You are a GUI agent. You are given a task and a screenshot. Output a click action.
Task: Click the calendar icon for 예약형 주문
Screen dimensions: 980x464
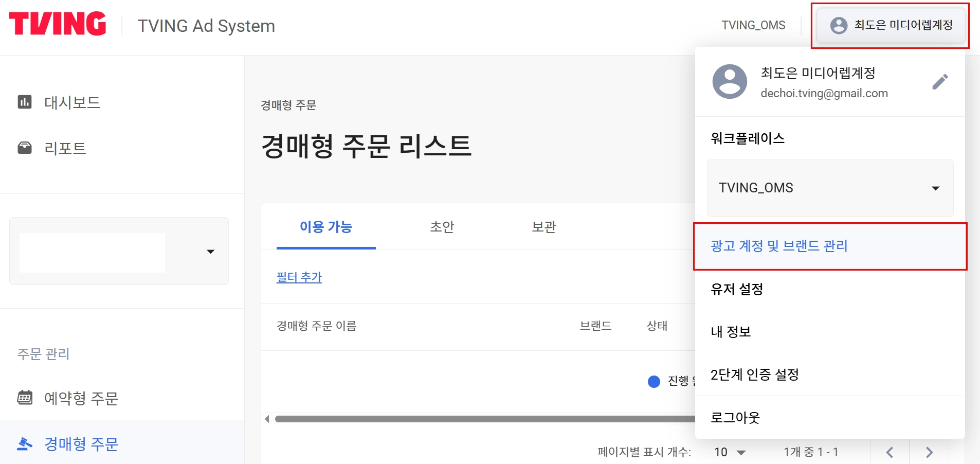coord(25,398)
